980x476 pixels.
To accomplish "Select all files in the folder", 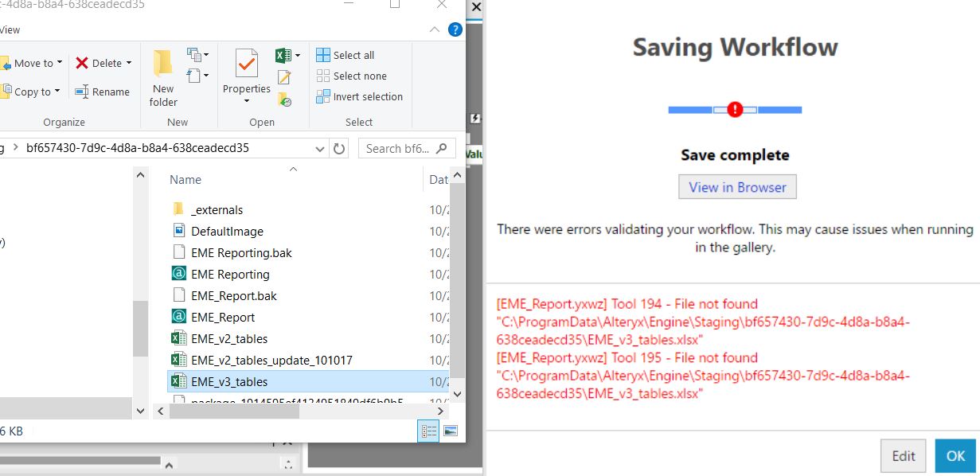I will pos(346,54).
